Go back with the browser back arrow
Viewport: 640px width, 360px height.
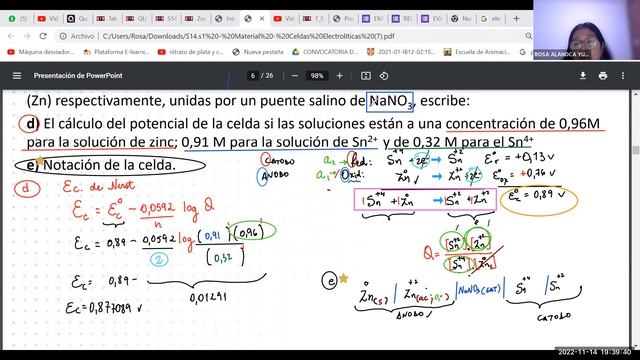(11, 36)
